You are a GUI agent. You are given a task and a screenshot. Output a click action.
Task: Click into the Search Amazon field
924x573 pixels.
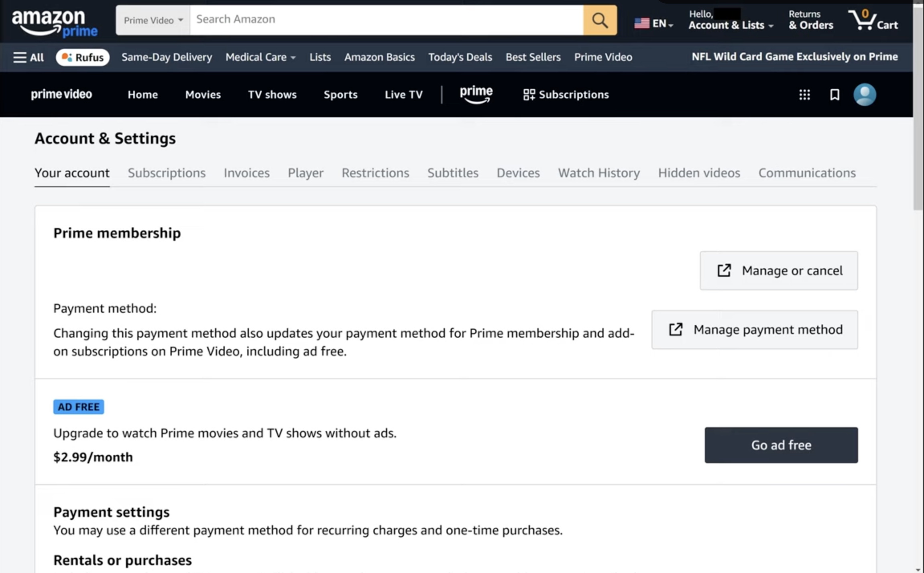pos(385,19)
